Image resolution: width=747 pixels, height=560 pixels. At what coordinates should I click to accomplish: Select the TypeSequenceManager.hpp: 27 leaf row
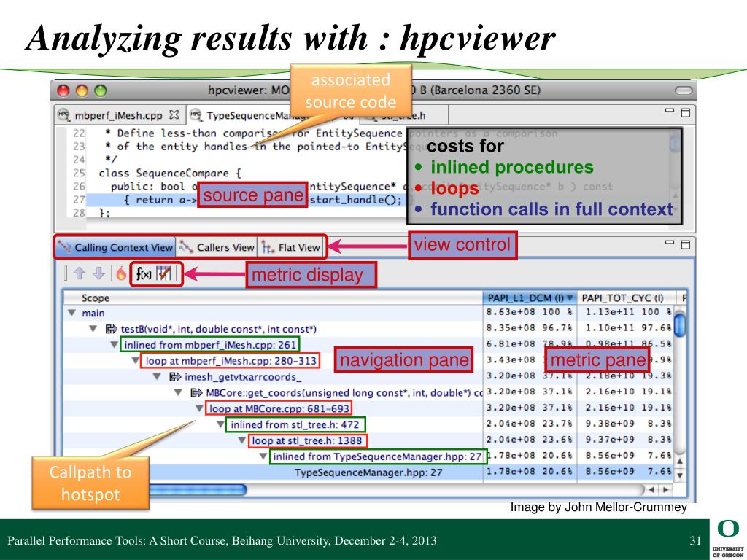point(273,472)
